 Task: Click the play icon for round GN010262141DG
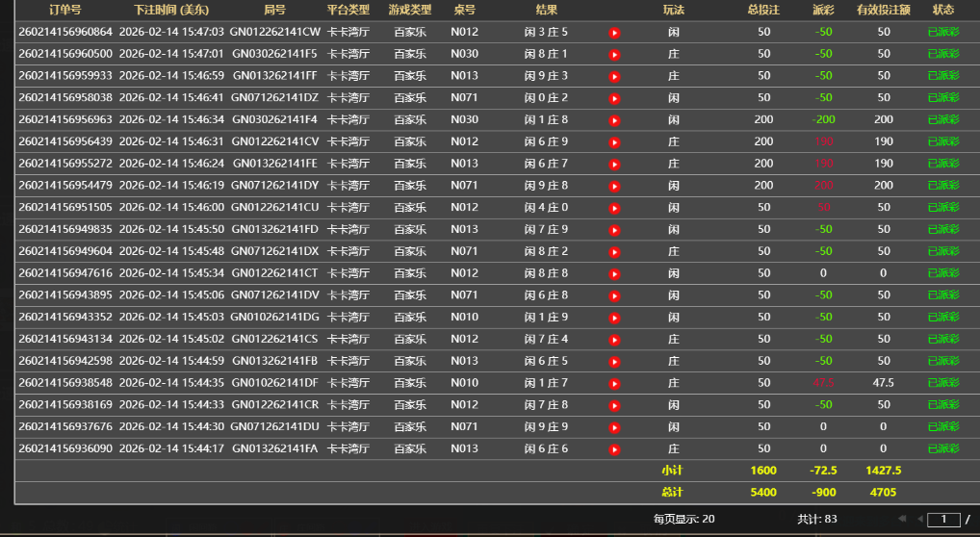[614, 318]
